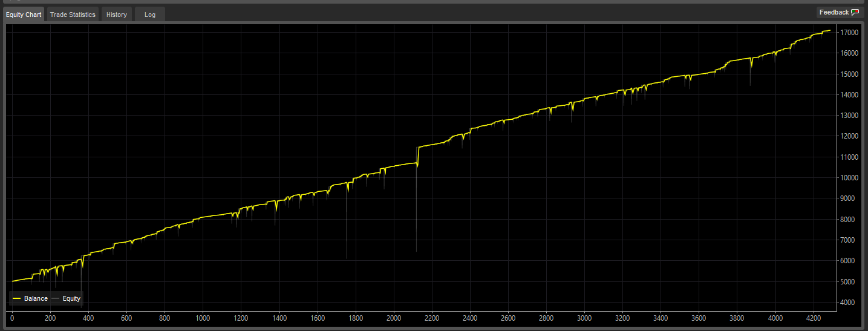
Task: Toggle the Equity series label in legend
Action: [x=71, y=298]
